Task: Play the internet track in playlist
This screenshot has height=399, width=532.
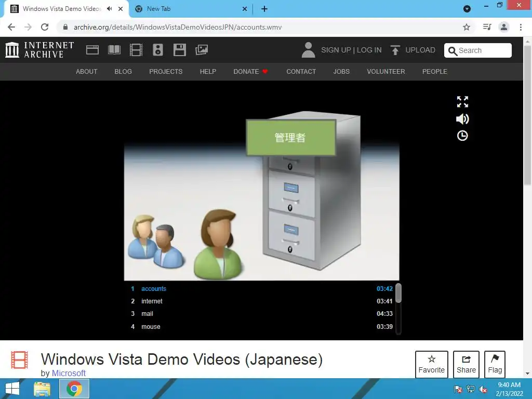Action: [x=262, y=301]
